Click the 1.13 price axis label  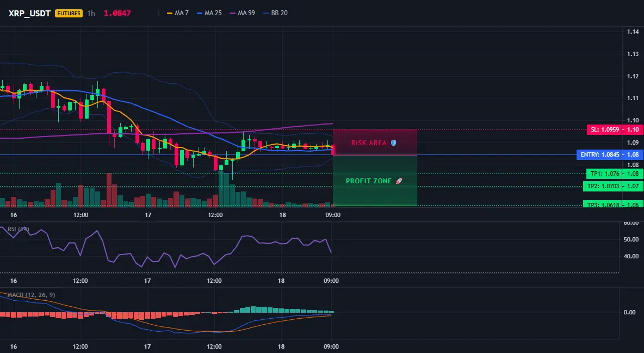pyautogui.click(x=633, y=54)
